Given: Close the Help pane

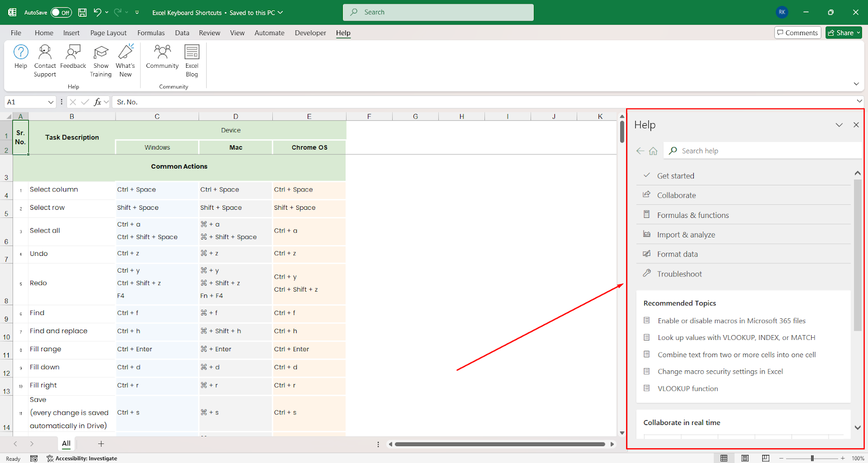Looking at the screenshot, I should [856, 125].
